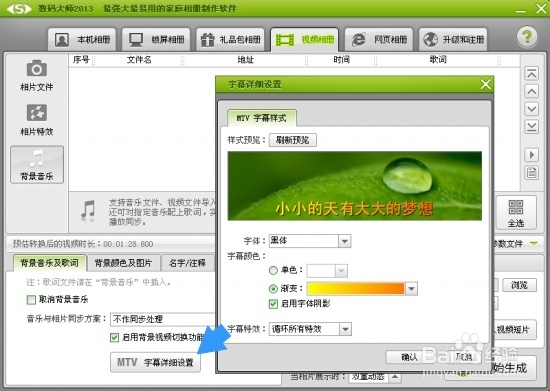Move item to top with arrow icon
The width and height of the screenshot is (550, 391).
pos(531,74)
